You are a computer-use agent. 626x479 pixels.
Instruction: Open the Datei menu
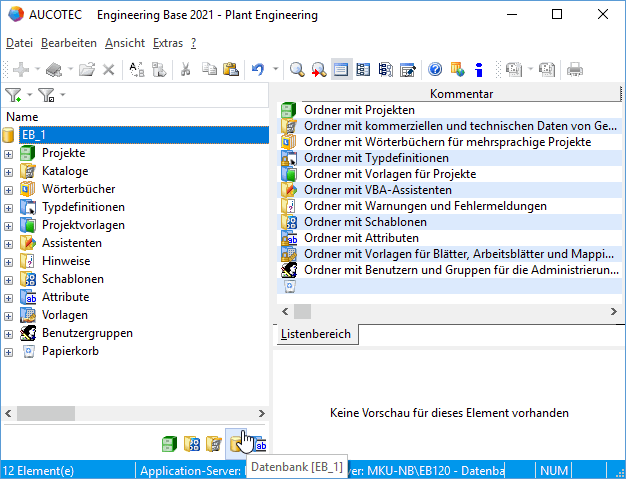[19, 43]
